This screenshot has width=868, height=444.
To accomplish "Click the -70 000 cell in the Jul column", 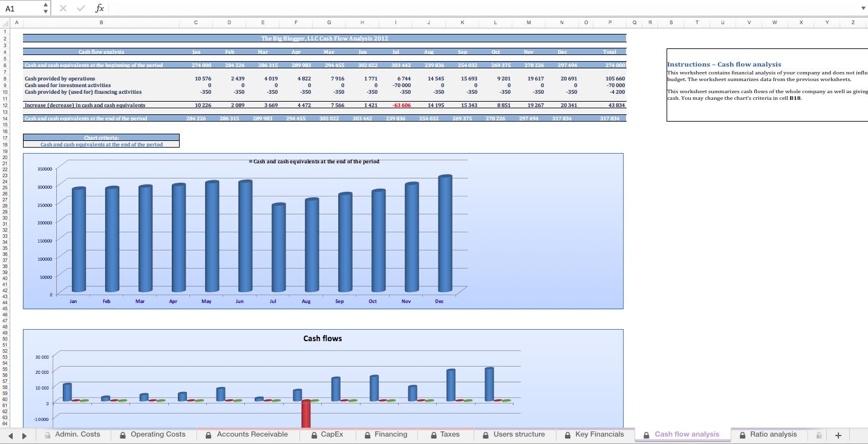I will coord(401,85).
